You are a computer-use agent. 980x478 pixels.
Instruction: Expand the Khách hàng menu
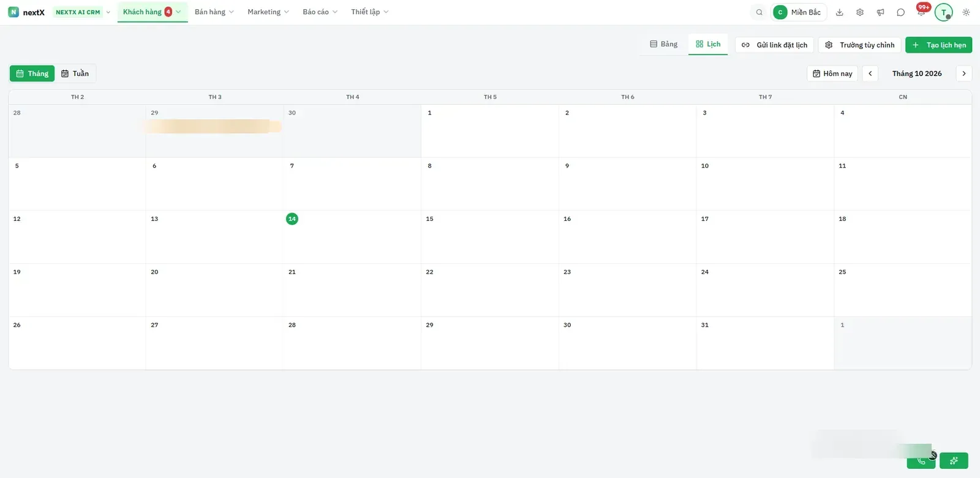[x=153, y=12]
